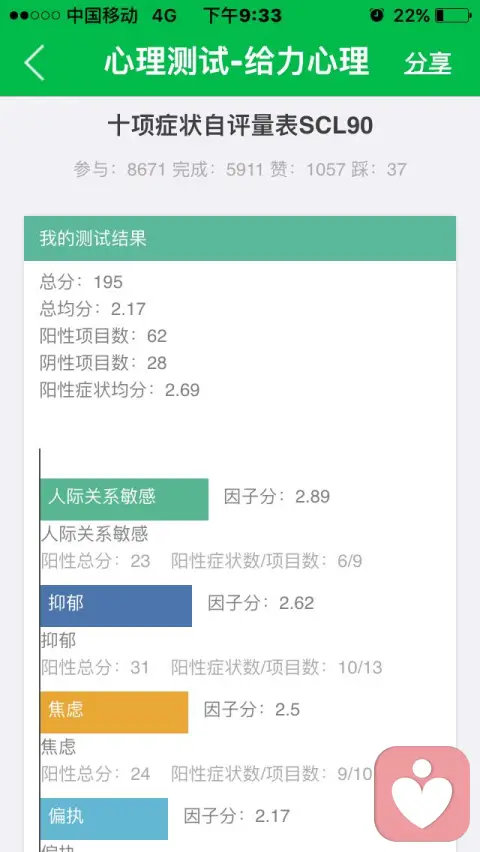
Task: Tap the back arrow icon
Action: click(x=34, y=63)
